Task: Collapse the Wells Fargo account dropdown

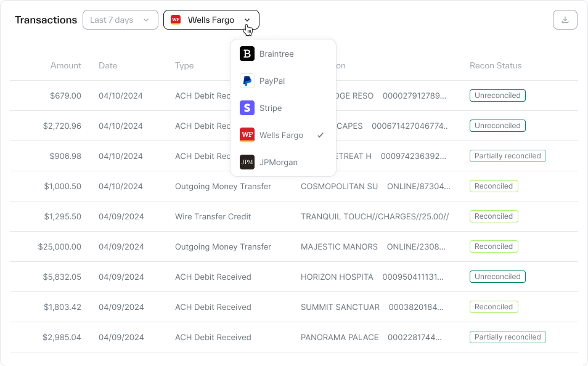Action: [211, 20]
